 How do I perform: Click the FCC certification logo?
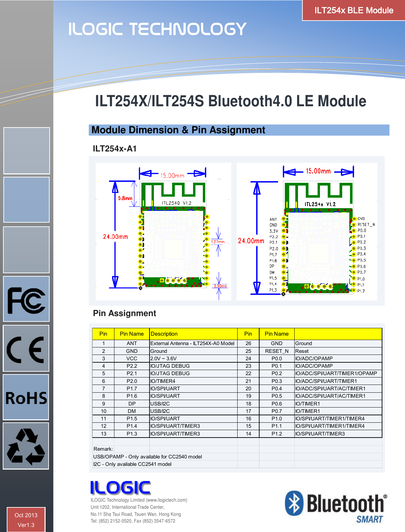[x=26, y=299]
